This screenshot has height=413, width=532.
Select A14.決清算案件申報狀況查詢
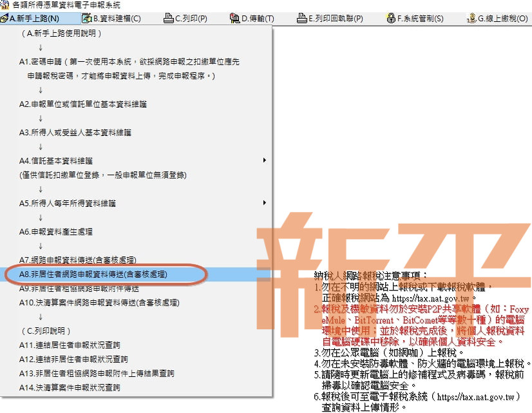70,387
